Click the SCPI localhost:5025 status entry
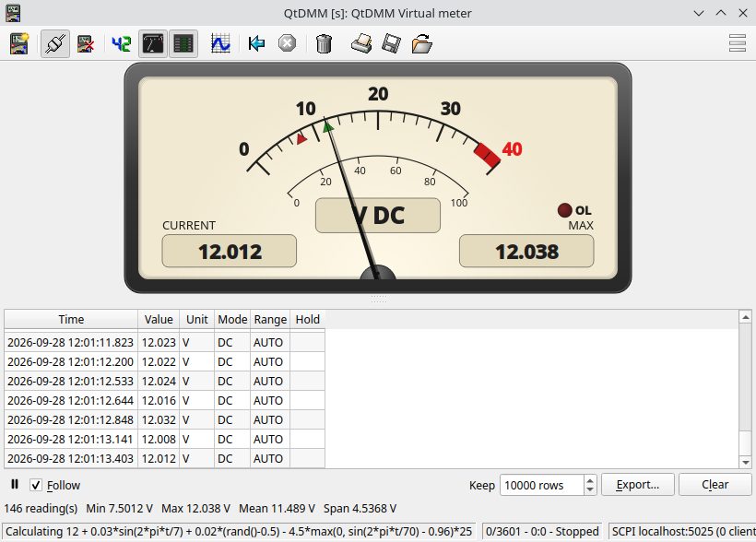Viewport: 756px width, 542px height. tap(682, 531)
